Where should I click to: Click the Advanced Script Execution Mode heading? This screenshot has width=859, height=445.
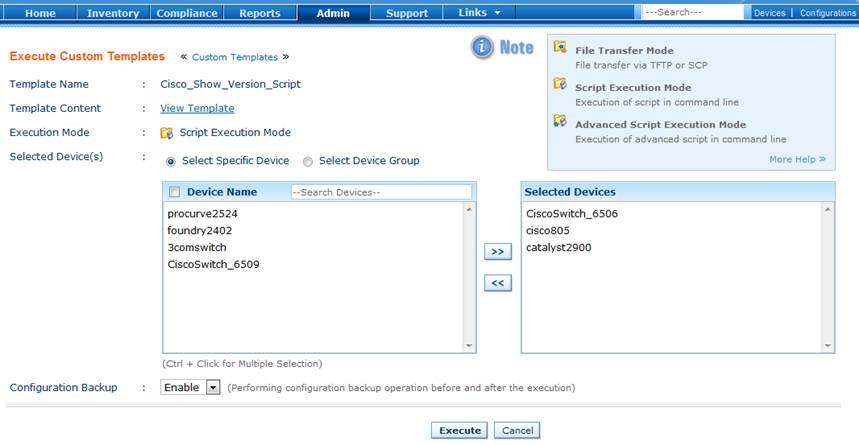tap(661, 125)
